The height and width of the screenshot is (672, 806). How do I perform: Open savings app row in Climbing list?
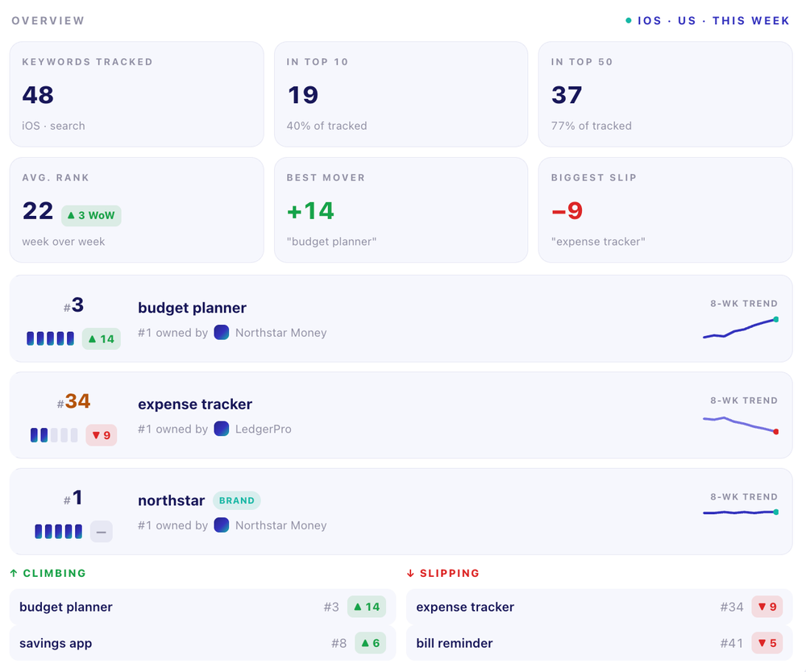pyautogui.click(x=202, y=643)
